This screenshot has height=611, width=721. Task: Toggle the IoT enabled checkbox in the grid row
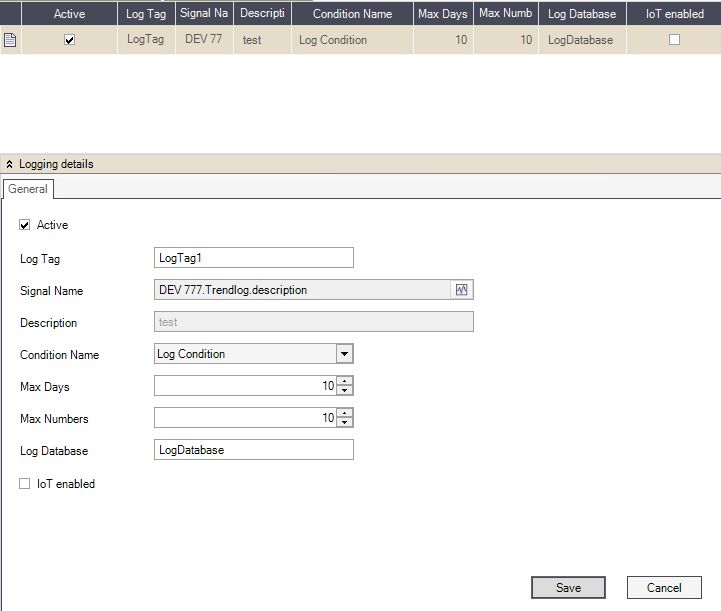[674, 40]
